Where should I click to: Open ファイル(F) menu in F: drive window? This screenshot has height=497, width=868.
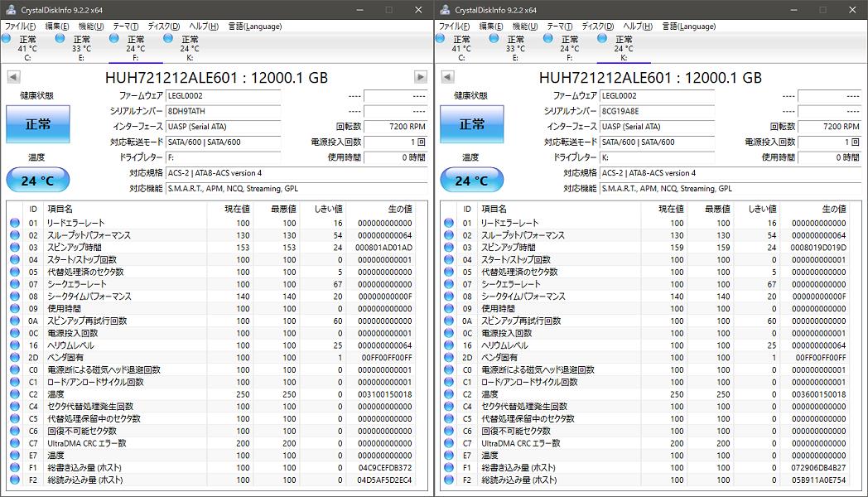pyautogui.click(x=21, y=26)
